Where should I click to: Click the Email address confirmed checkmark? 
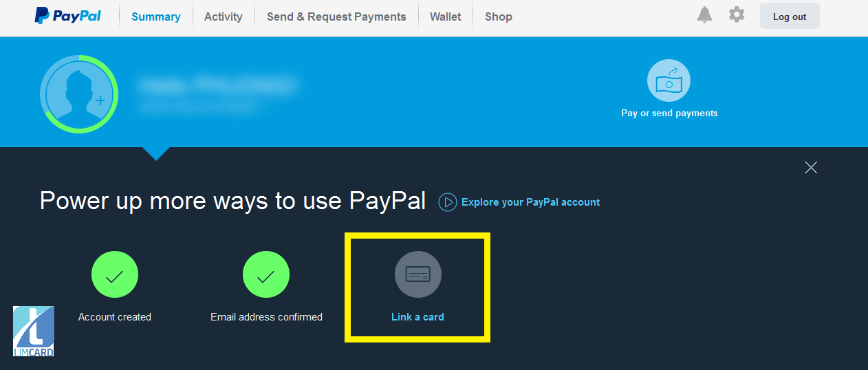(266, 274)
